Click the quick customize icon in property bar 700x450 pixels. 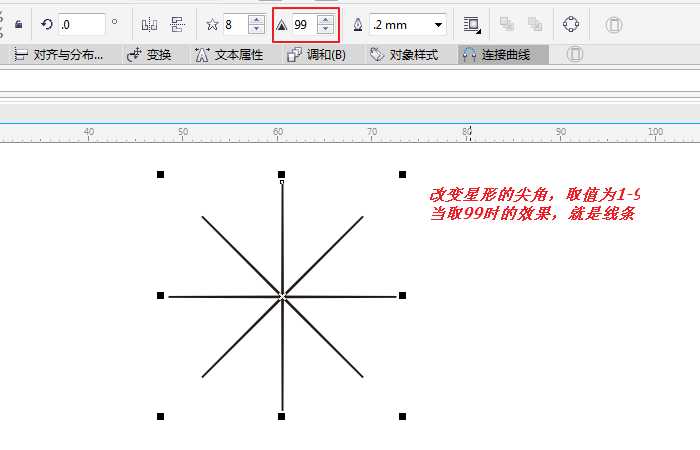coord(614,25)
